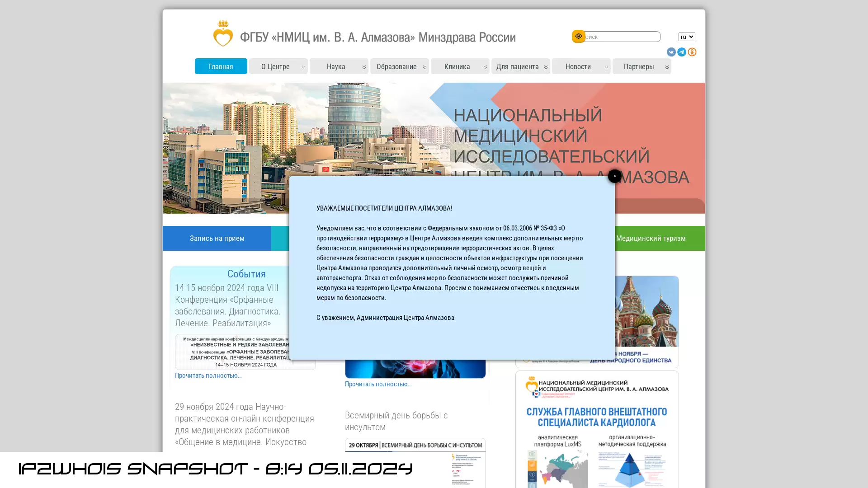This screenshot has width=868, height=488.
Task: Open the ru language dropdown
Action: pos(687,37)
